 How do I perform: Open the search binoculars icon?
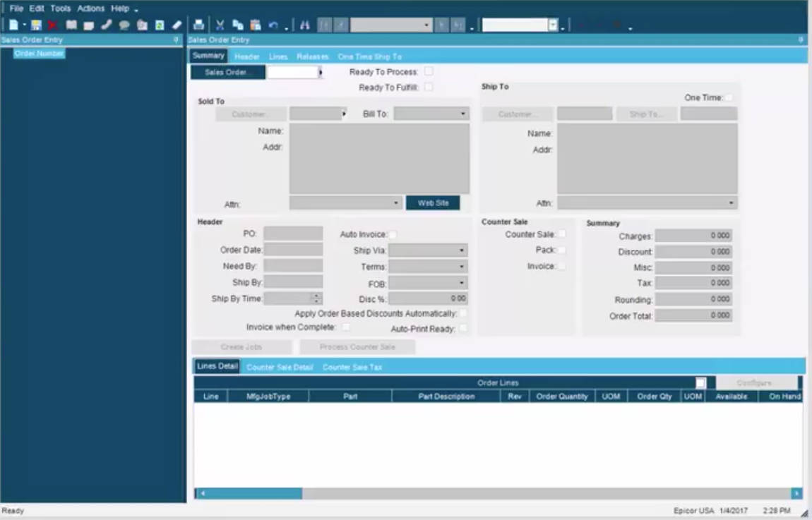pos(306,23)
